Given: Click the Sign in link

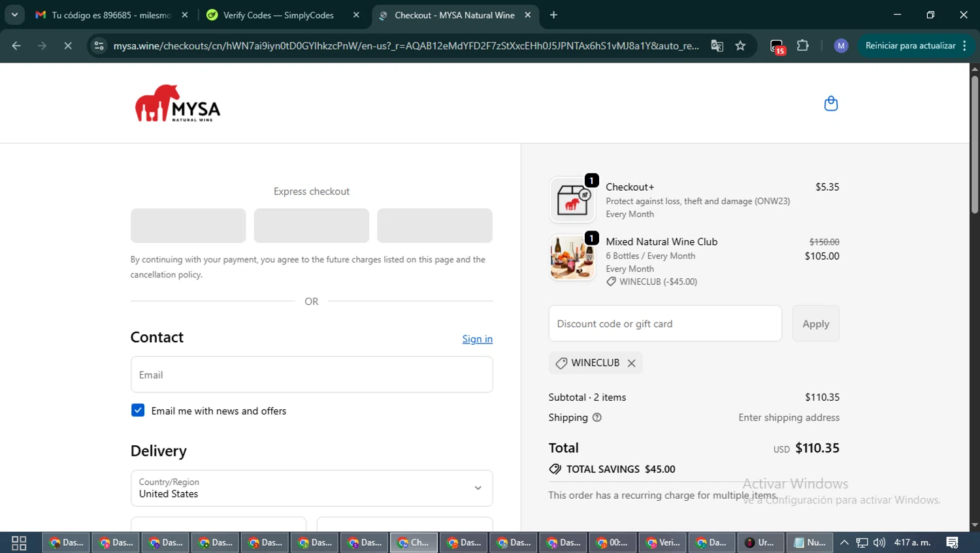Looking at the screenshot, I should click(477, 339).
